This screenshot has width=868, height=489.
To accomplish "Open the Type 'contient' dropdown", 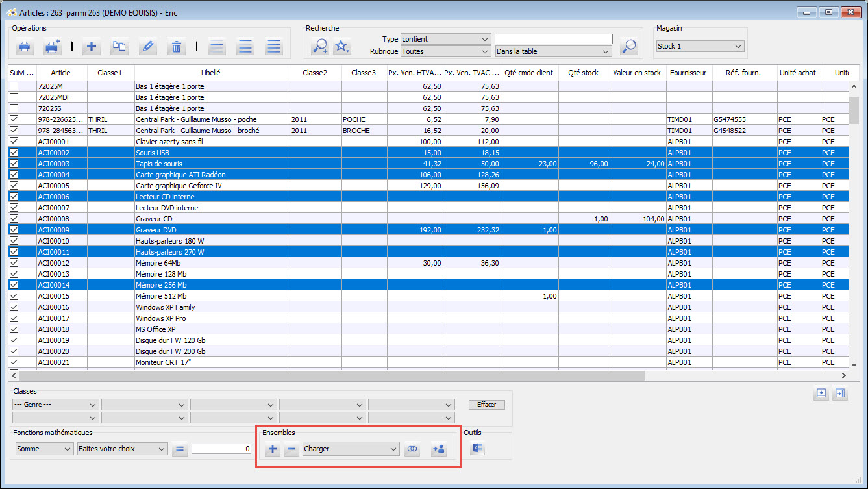I will [445, 39].
